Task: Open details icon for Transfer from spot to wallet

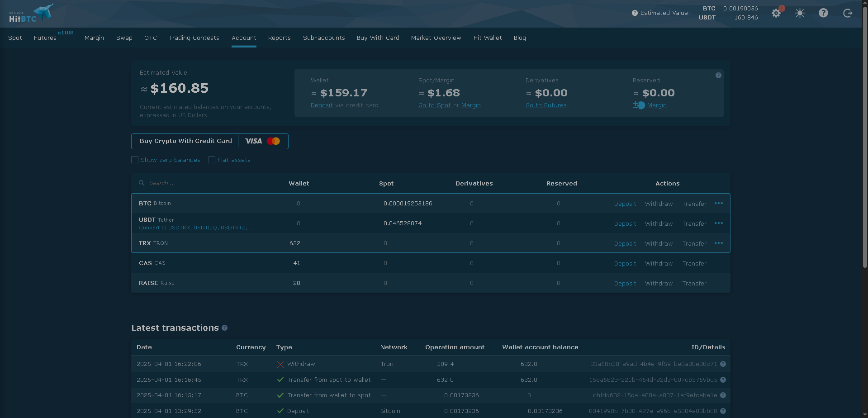Action: point(723,380)
